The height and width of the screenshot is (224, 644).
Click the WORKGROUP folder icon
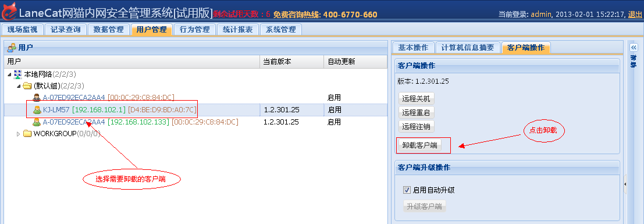(x=27, y=134)
